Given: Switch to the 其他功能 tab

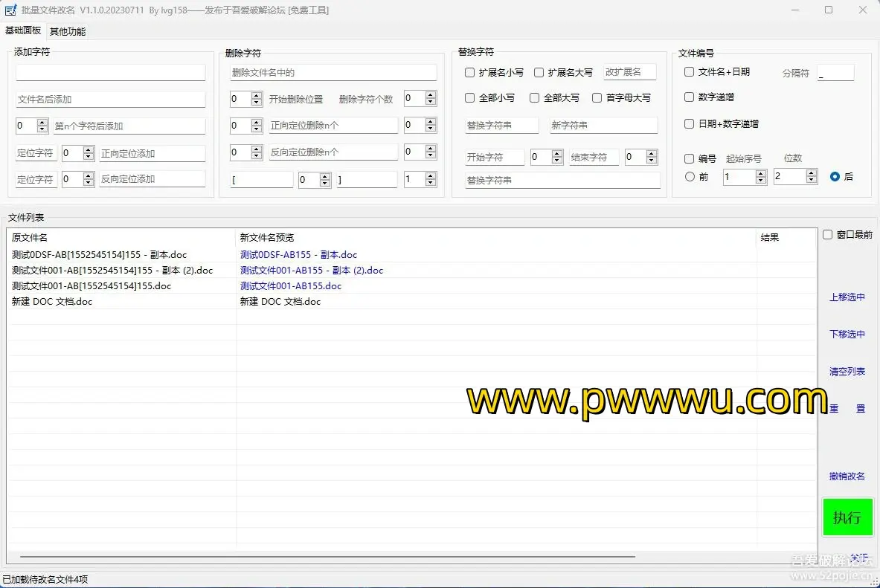Looking at the screenshot, I should point(68,31).
